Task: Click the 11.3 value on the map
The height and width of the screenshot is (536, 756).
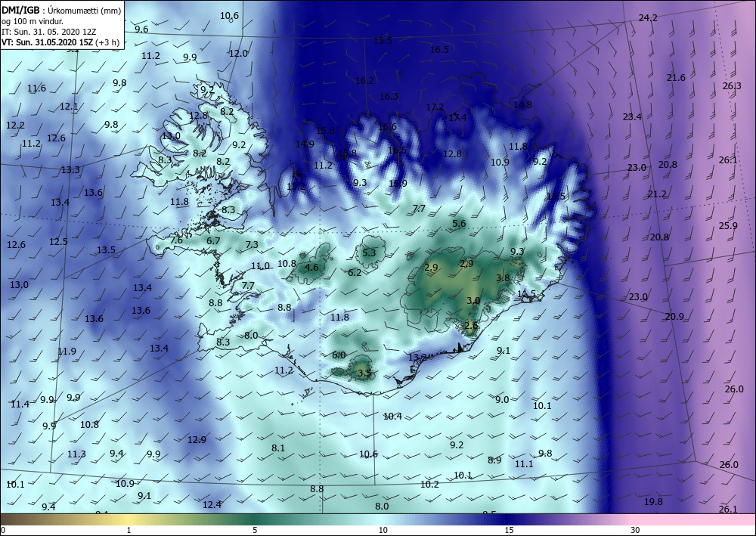Action: pyautogui.click(x=76, y=454)
